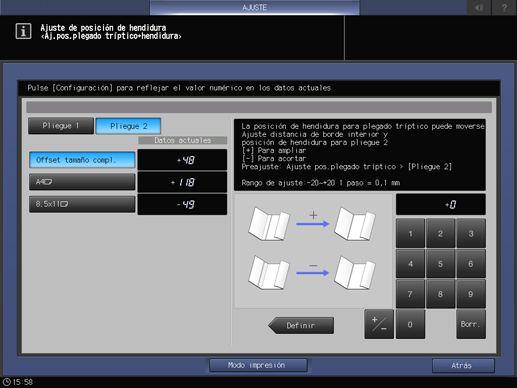Select the 8.5x11 paper size row

(x=82, y=204)
